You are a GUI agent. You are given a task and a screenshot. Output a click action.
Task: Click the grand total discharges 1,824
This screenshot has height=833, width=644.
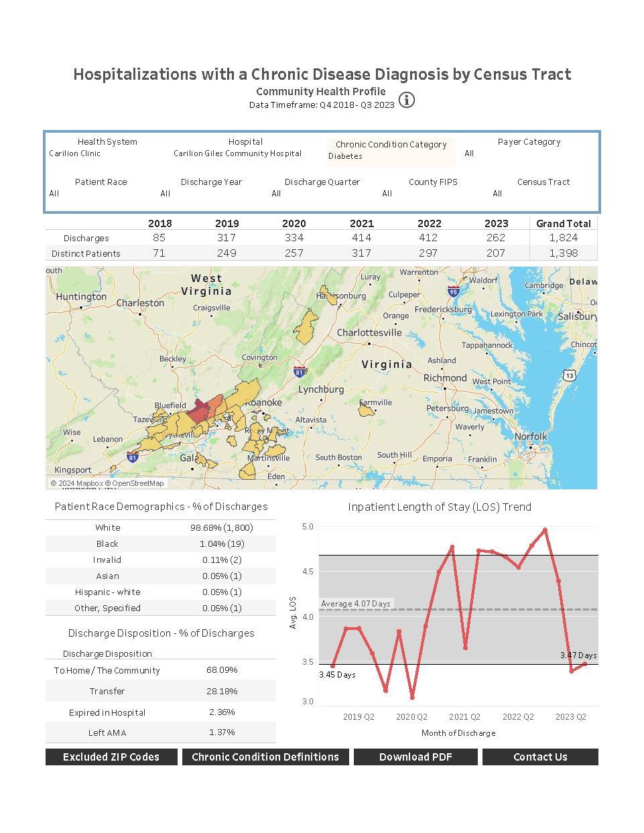point(564,238)
